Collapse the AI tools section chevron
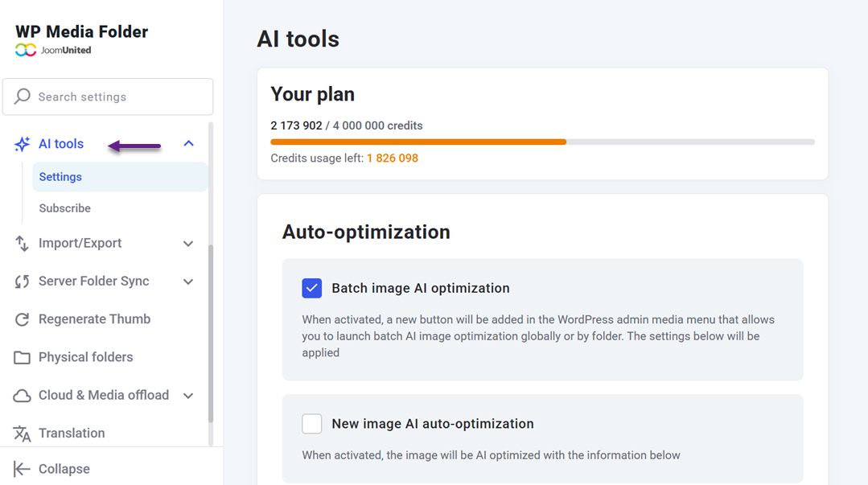 189,143
